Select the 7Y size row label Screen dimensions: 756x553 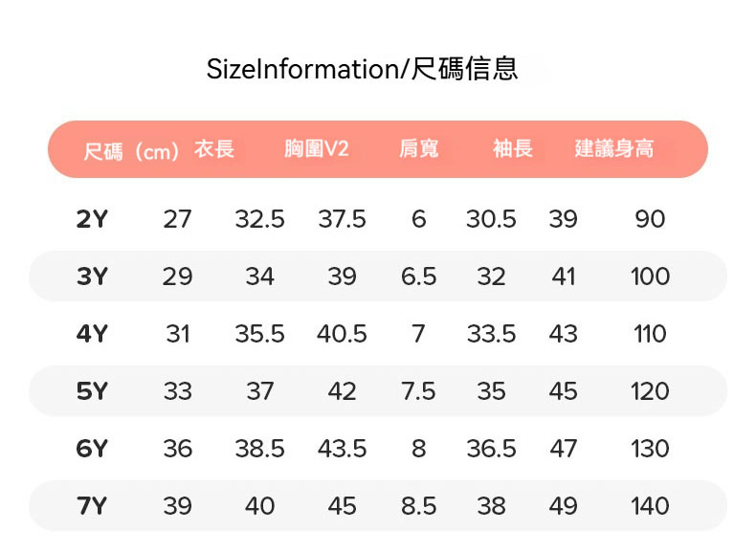point(92,506)
